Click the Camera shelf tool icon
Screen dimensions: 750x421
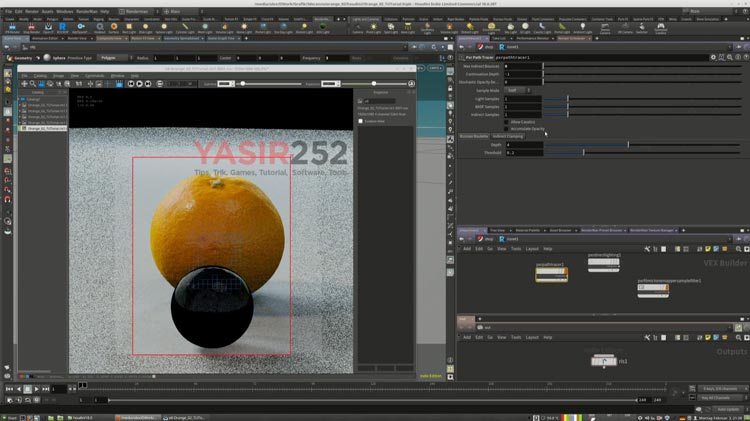(x=357, y=29)
